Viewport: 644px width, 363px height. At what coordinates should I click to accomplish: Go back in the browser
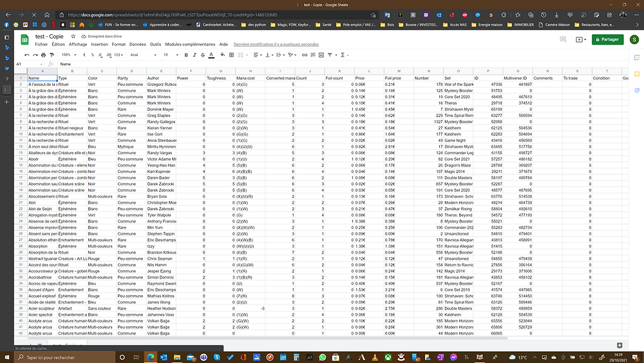pyautogui.click(x=8, y=15)
